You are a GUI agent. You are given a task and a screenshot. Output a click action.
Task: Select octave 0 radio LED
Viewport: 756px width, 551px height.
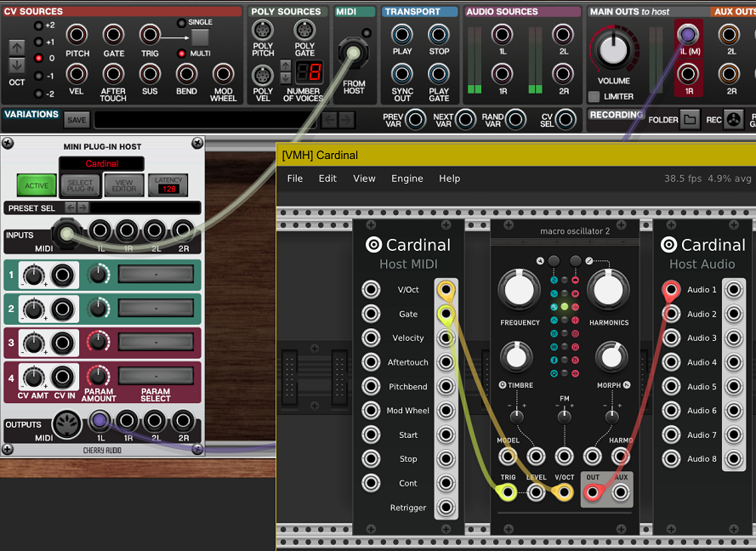click(39, 59)
